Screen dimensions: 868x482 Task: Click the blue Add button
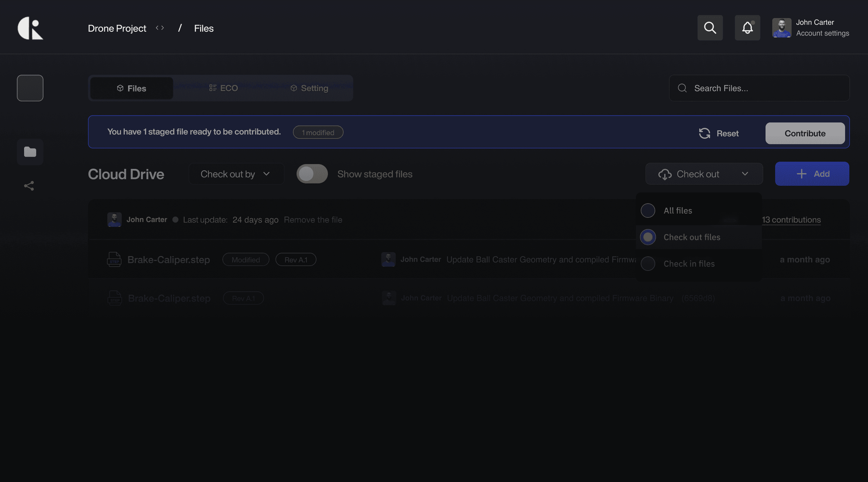[812, 174]
